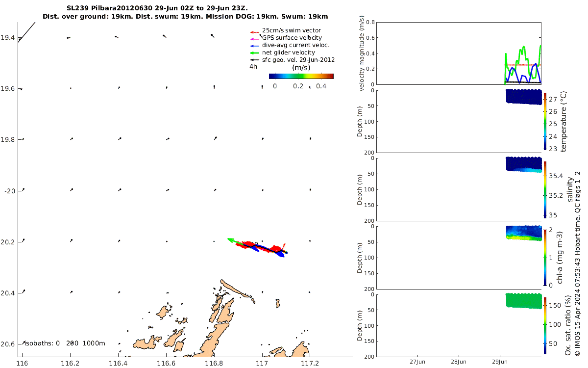Image resolution: width=588 pixels, height=368 pixels.
Task: Click the salinity colorbar
Action: click(x=545, y=189)
